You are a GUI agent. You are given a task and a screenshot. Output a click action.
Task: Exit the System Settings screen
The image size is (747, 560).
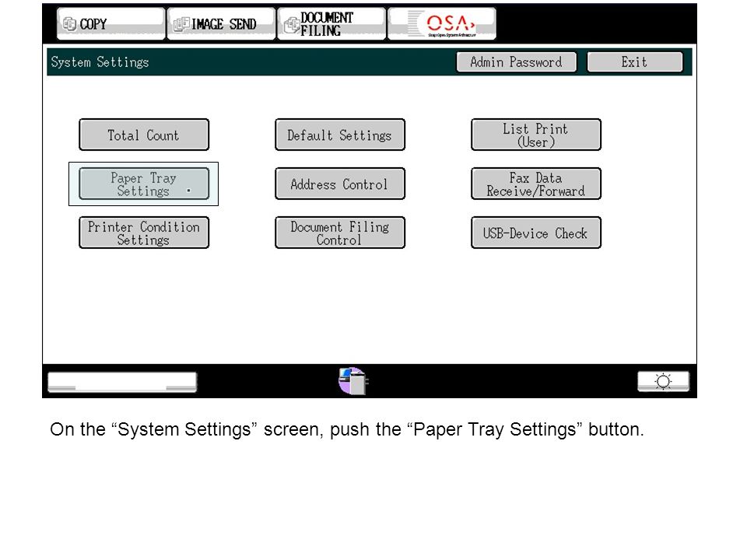coord(635,62)
